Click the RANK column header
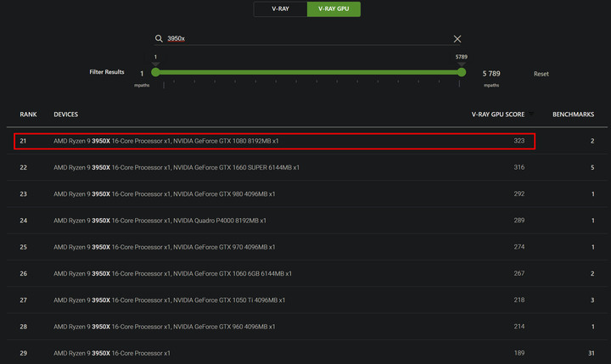 (28, 115)
